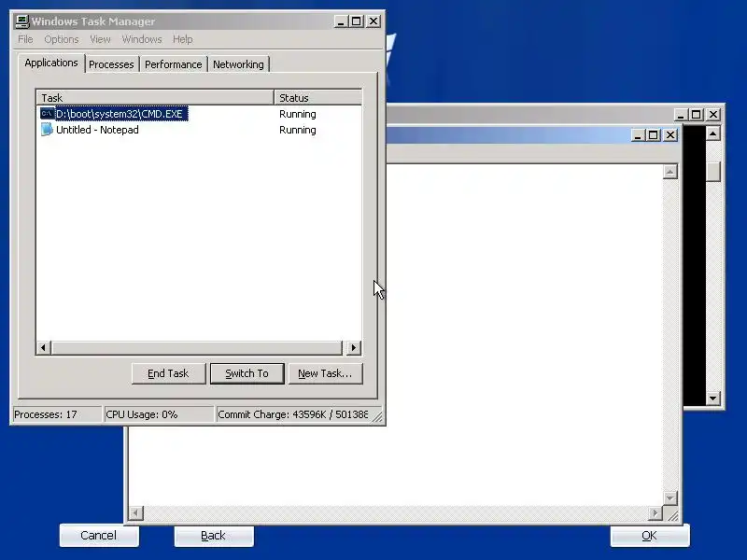
Task: Open the Help menu in Task Manager
Action: click(182, 39)
